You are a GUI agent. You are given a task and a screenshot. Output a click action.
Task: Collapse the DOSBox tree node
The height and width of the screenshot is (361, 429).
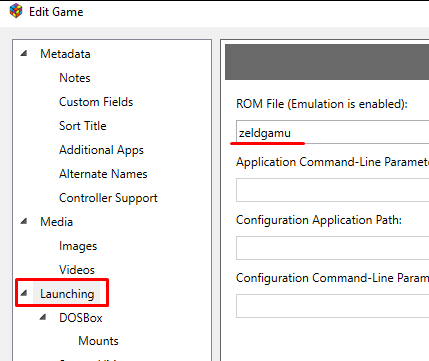pos(43,317)
